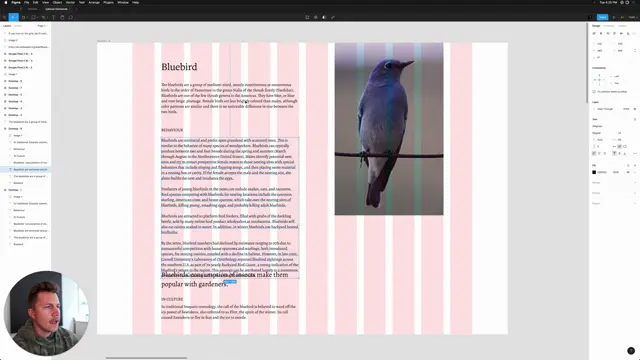Click the blue Share button

pos(602,17)
